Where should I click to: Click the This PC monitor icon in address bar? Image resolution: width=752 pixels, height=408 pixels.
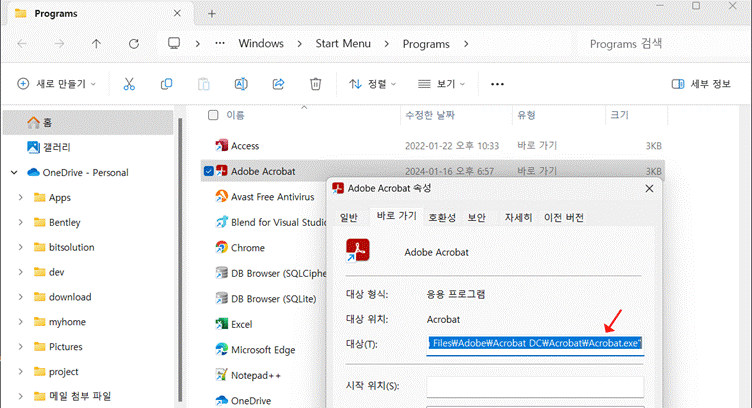point(174,43)
